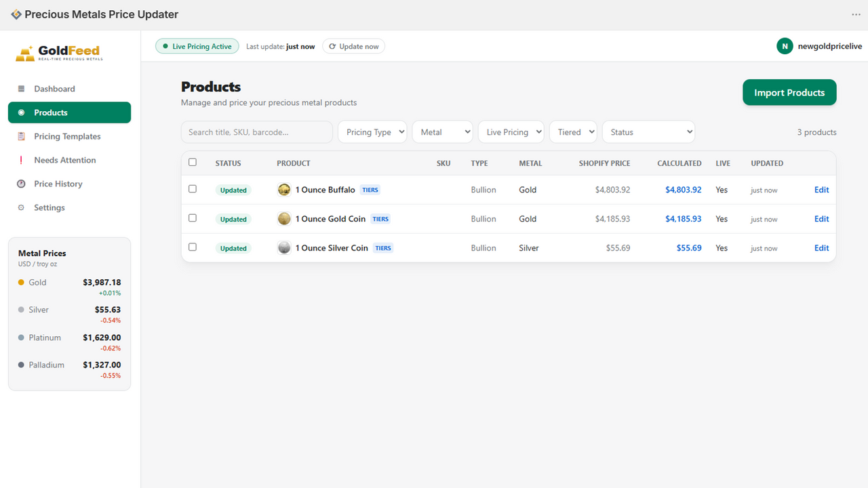
Task: Open the Status filter dropdown
Action: pyautogui.click(x=648, y=132)
